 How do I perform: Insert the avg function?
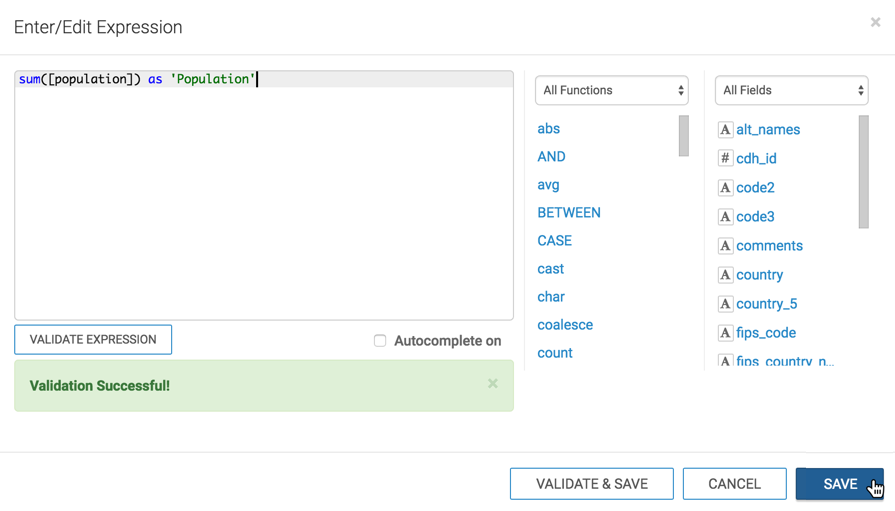point(548,185)
